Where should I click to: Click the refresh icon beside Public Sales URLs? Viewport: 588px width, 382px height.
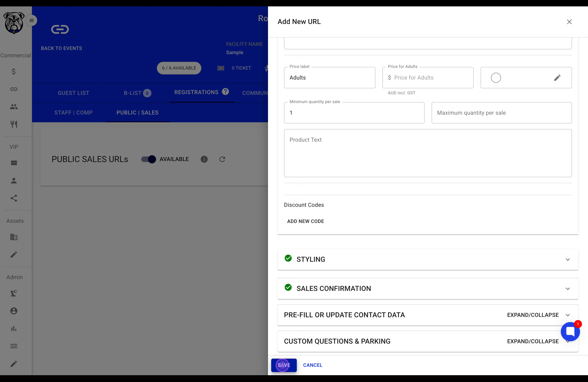pyautogui.click(x=222, y=159)
